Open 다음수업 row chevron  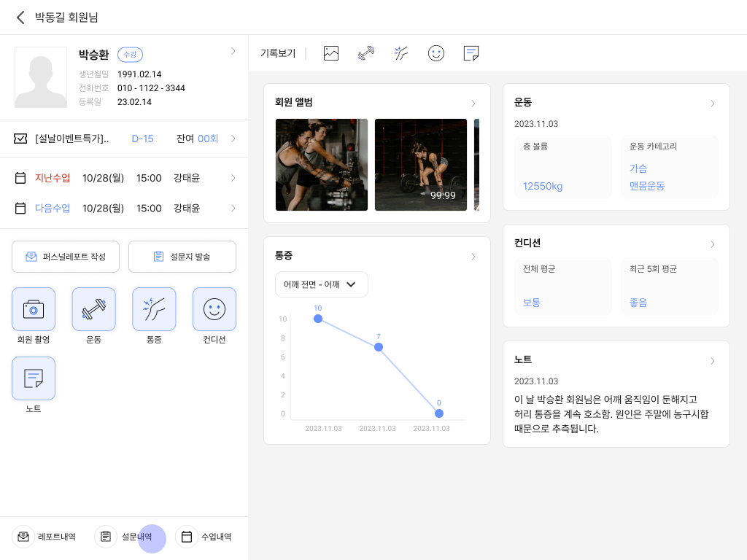click(233, 208)
